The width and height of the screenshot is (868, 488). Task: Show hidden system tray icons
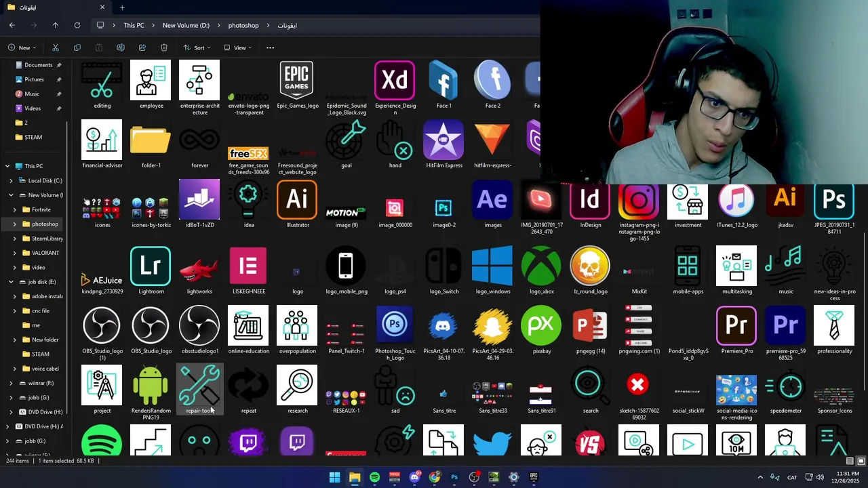(x=759, y=477)
